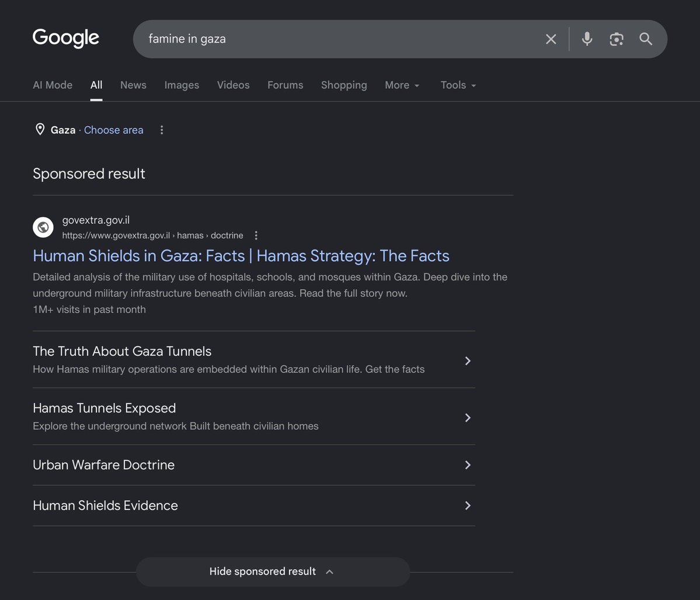Click the Choose area link
The width and height of the screenshot is (700, 600).
pyautogui.click(x=113, y=130)
